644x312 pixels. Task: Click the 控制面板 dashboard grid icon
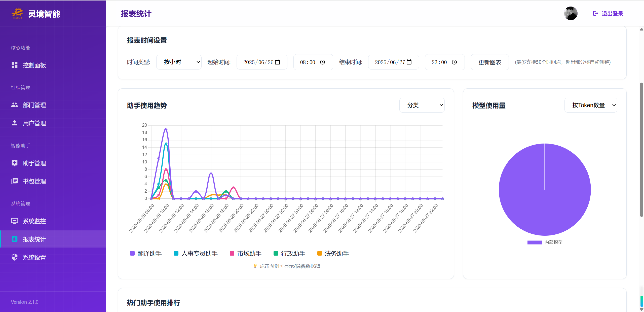[x=15, y=65]
